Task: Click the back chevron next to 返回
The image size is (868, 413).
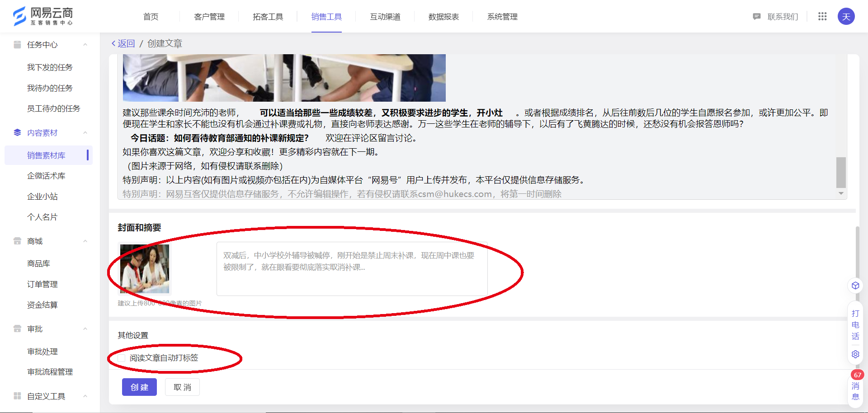Action: 113,43
